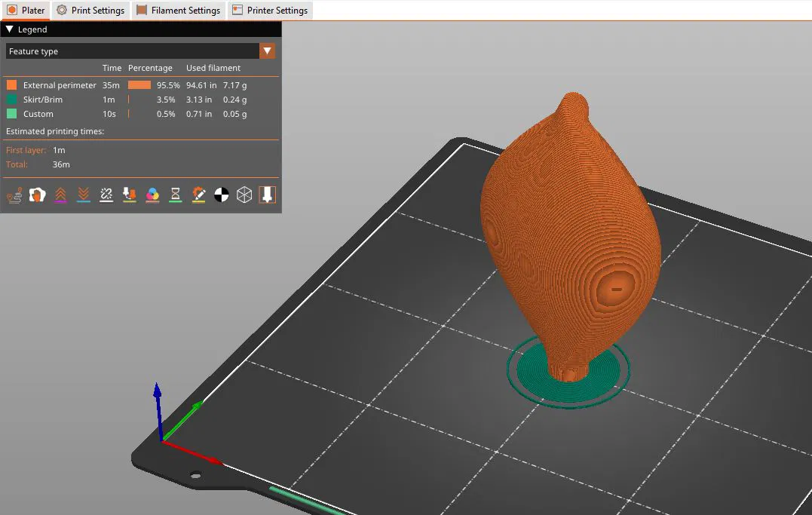
Task: Toggle retractions upward chevrons icon
Action: point(60,195)
